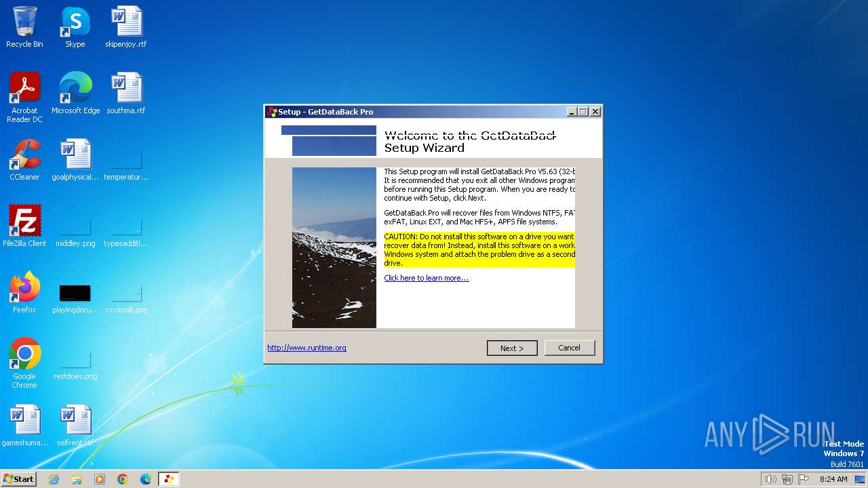The height and width of the screenshot is (488, 868).
Task: Launch CCleaner from the desktop
Action: pyautogui.click(x=24, y=160)
